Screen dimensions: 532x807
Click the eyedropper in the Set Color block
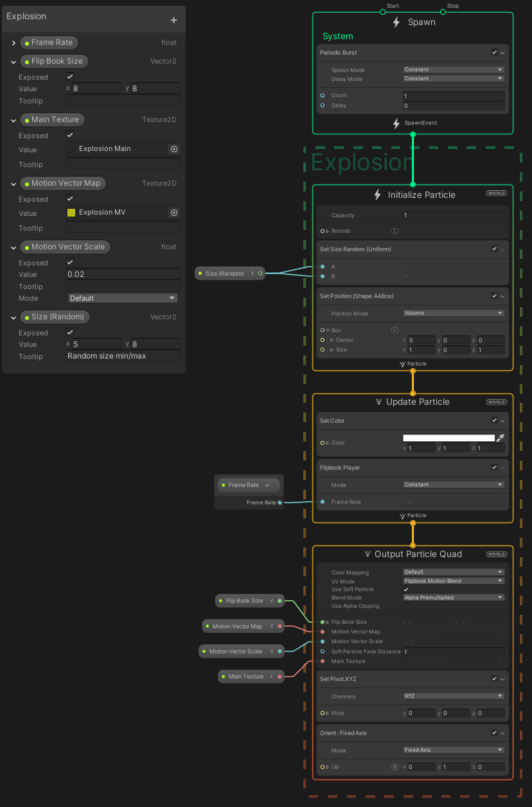click(501, 438)
